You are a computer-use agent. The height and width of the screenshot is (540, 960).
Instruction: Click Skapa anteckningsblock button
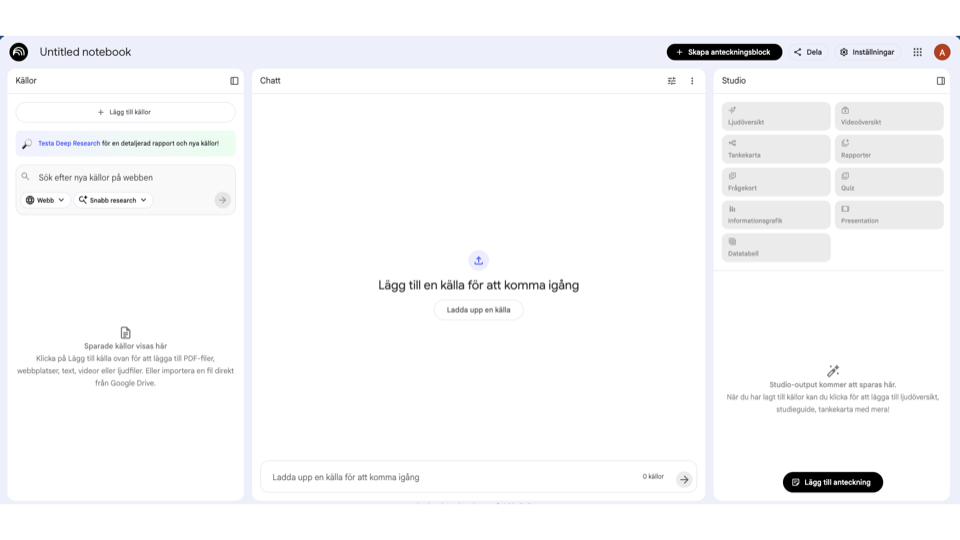click(x=724, y=52)
